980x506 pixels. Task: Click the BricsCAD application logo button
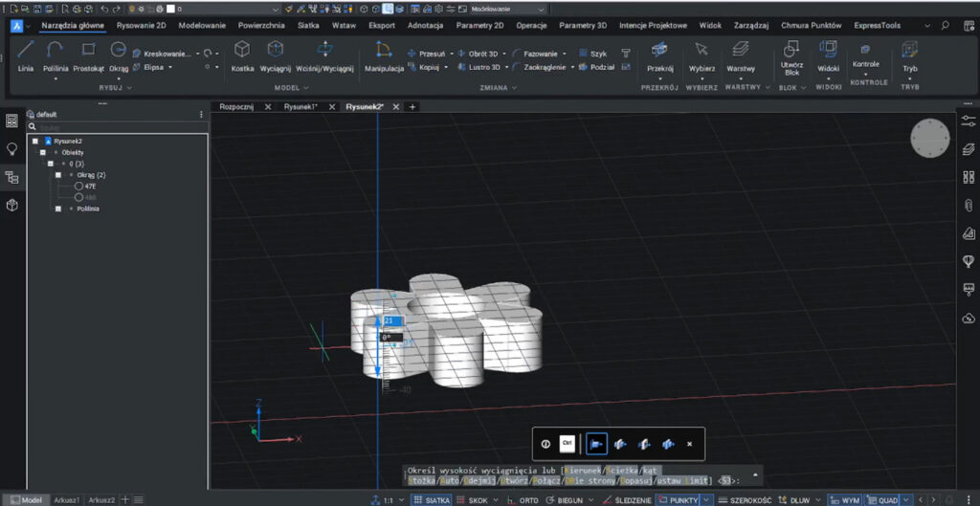click(17, 26)
